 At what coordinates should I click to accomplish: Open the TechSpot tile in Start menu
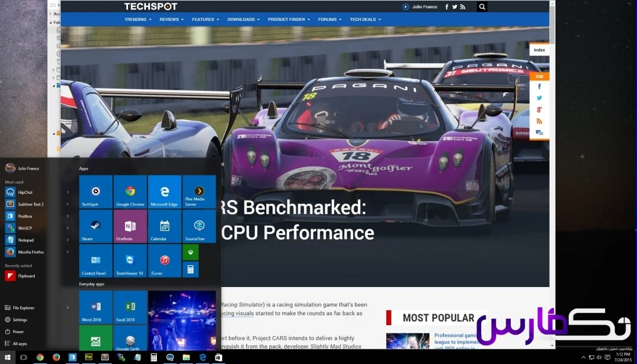96,192
